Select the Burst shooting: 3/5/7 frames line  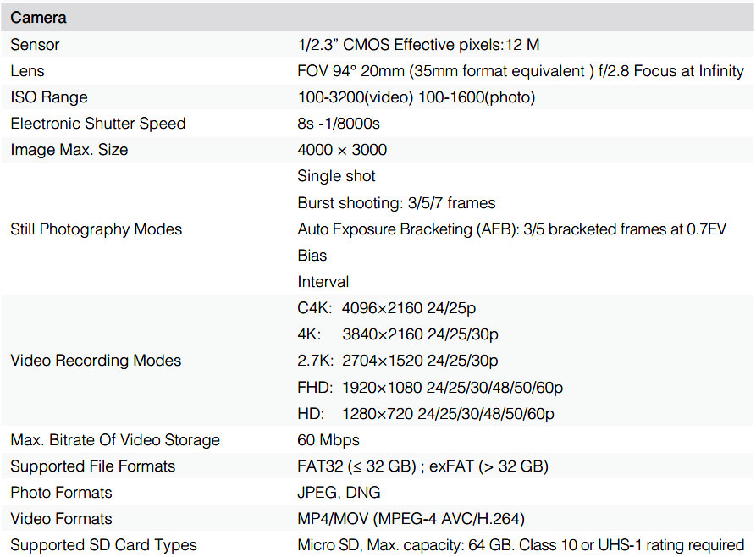(396, 203)
